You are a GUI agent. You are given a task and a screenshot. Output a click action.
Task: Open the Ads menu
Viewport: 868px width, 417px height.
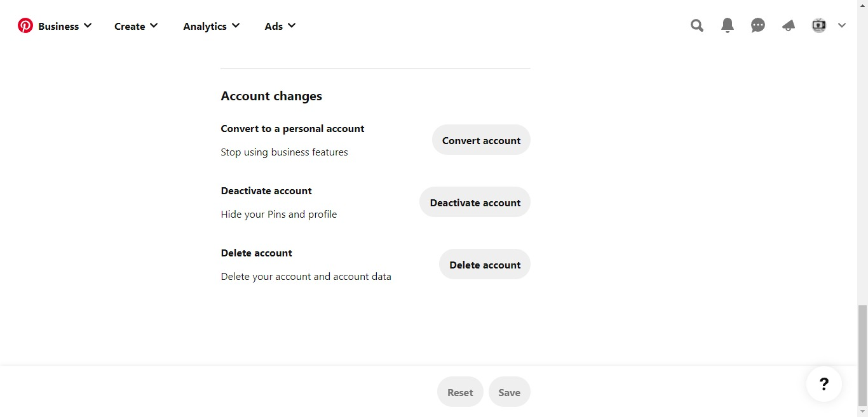pos(274,26)
